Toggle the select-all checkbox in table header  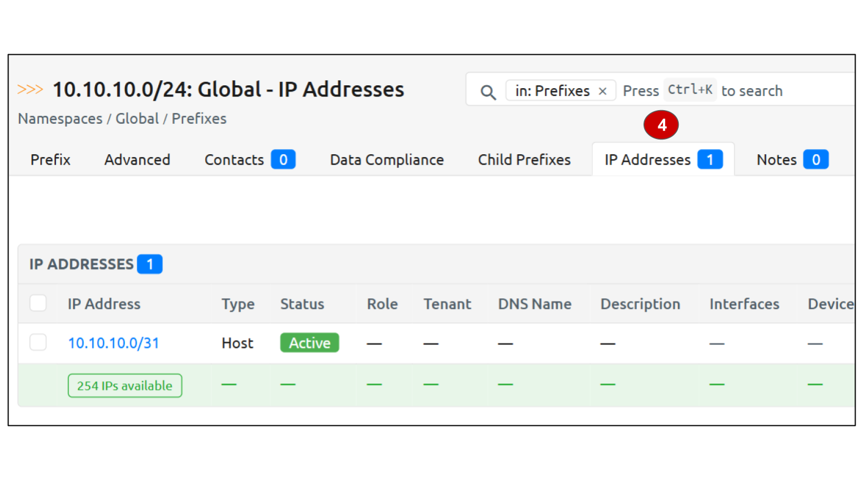(x=38, y=303)
